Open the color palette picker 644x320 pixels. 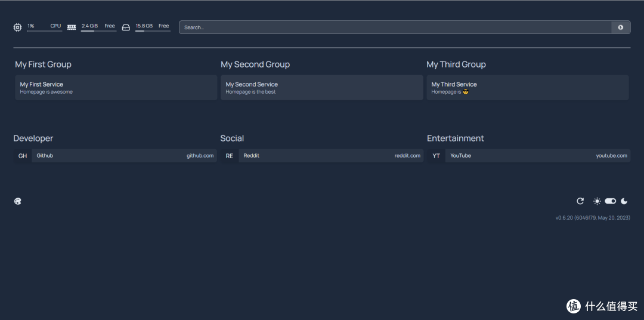18,201
